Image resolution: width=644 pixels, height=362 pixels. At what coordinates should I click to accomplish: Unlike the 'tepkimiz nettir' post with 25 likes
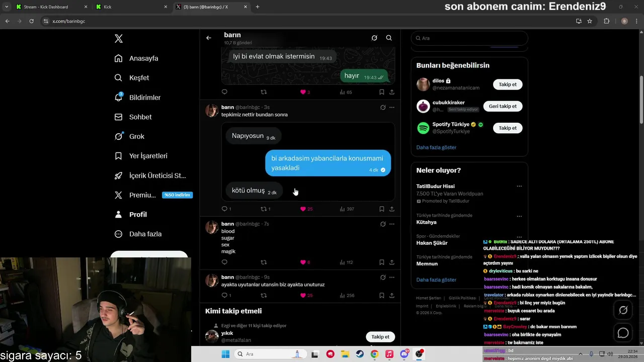(x=306, y=209)
